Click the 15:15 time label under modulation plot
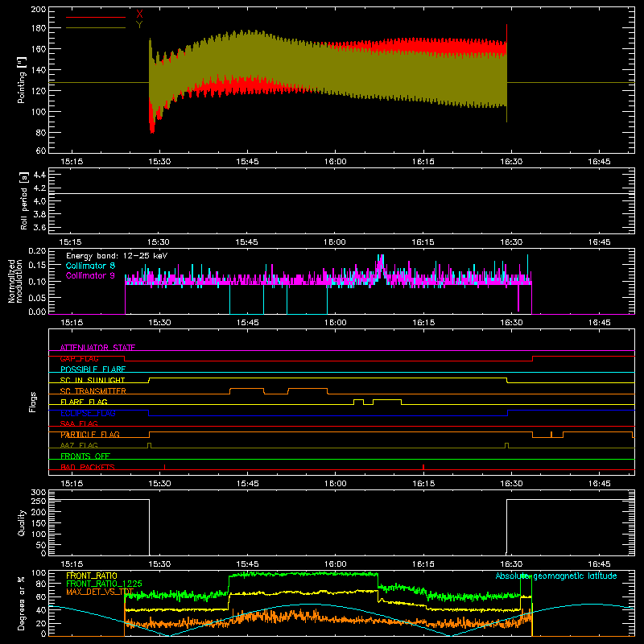The image size is (644, 644). (x=72, y=323)
